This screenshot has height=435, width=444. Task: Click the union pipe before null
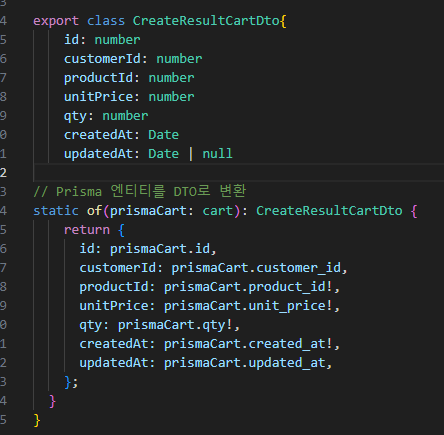(191, 154)
